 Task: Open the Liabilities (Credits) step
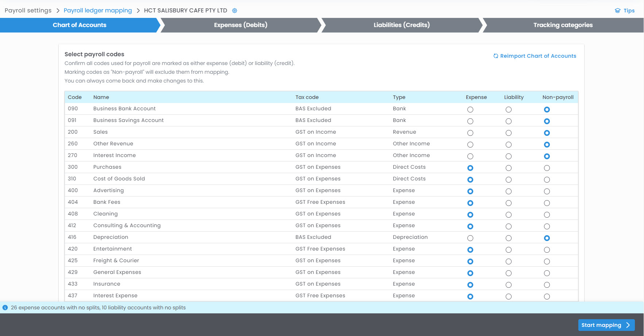(401, 25)
